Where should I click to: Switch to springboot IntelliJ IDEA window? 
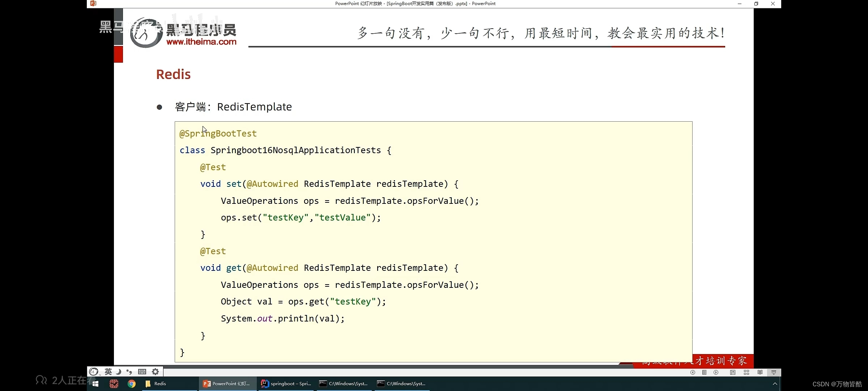point(286,384)
